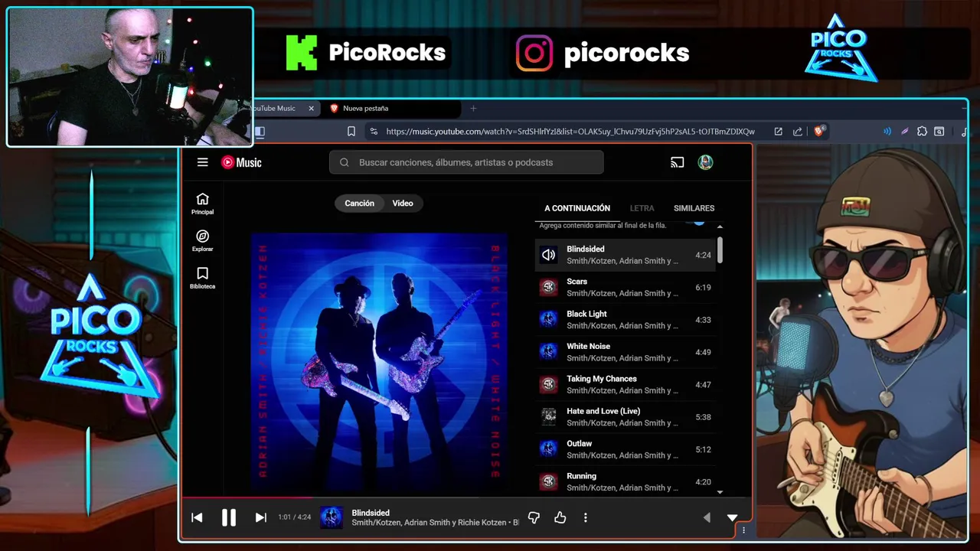Click the purple feather extension icon
Image resolution: width=980 pixels, height=551 pixels.
(x=905, y=132)
